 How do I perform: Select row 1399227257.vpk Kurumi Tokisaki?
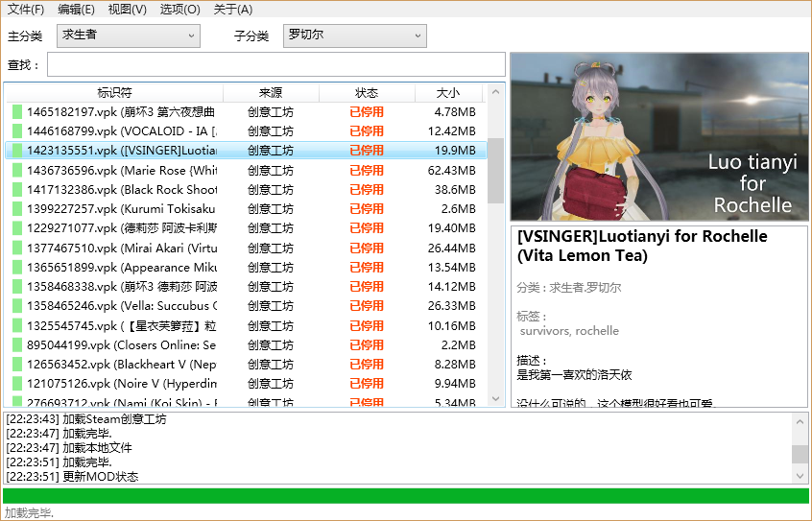246,209
